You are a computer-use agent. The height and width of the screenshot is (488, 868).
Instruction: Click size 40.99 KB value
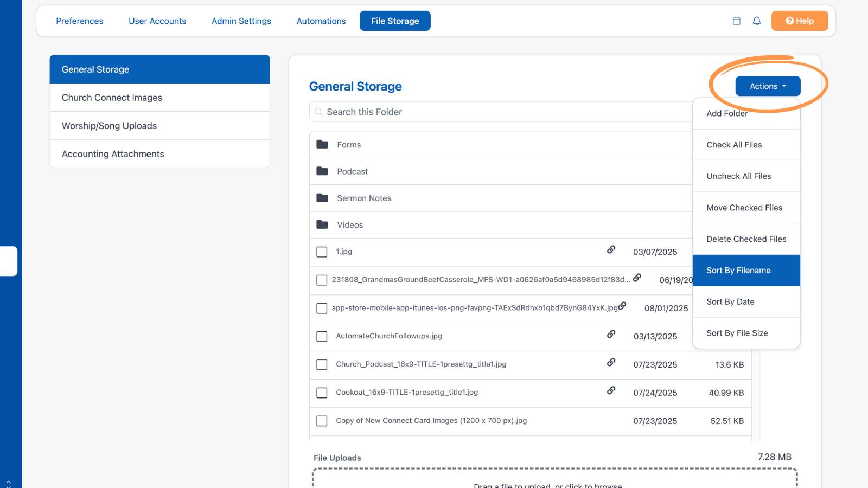(726, 393)
